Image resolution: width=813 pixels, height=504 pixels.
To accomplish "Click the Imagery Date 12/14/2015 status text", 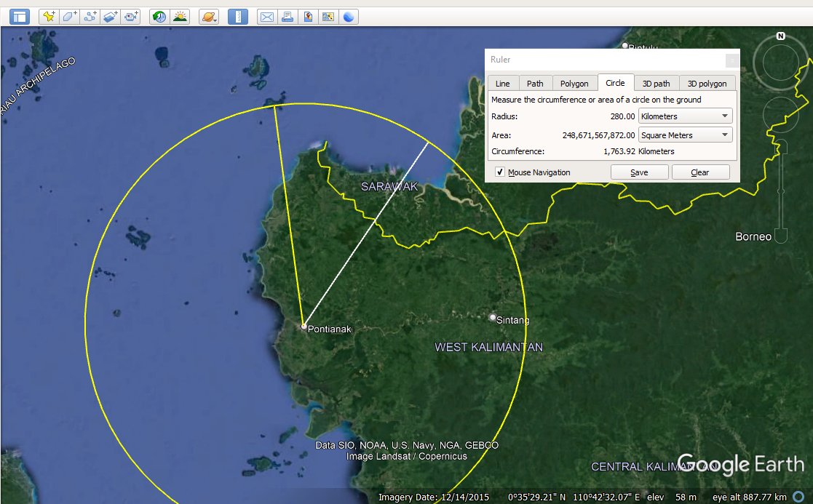I will coord(434,497).
